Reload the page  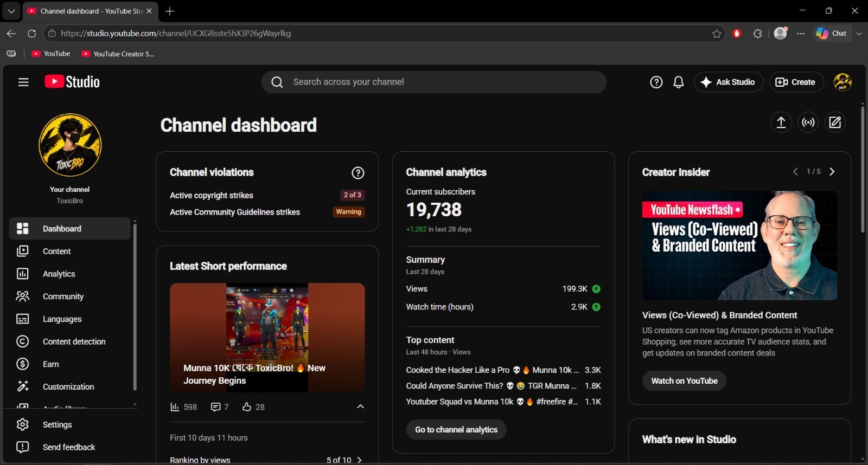(32, 34)
